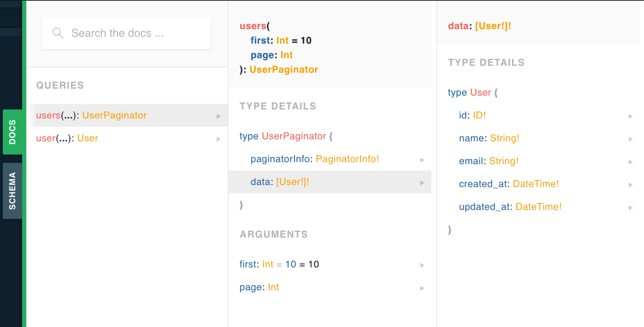Expand the created_at field chevron

tap(630, 185)
